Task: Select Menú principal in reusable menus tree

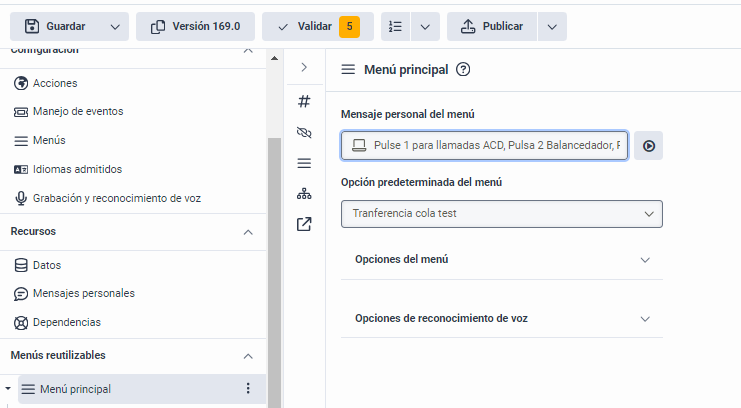Action: click(x=75, y=389)
